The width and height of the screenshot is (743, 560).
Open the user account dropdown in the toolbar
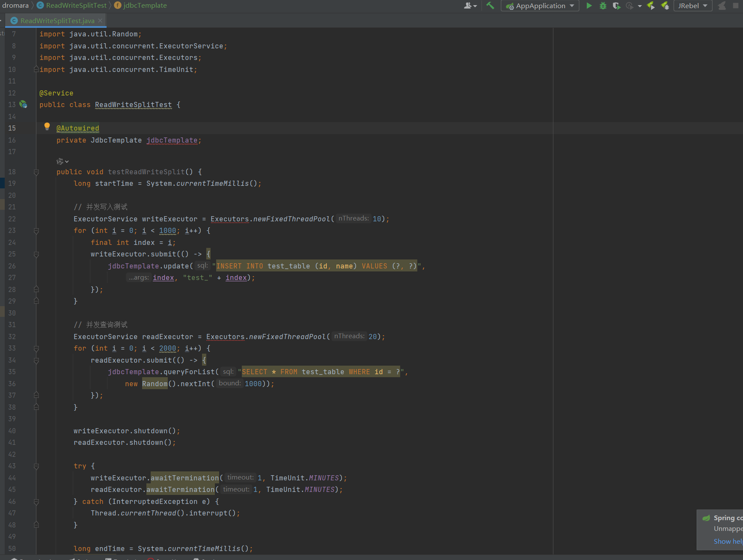click(470, 6)
